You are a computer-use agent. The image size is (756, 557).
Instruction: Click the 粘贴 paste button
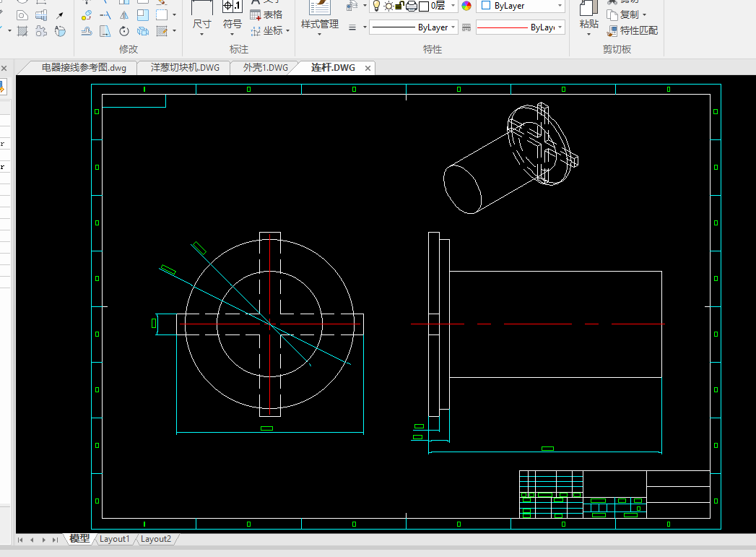[x=588, y=15]
